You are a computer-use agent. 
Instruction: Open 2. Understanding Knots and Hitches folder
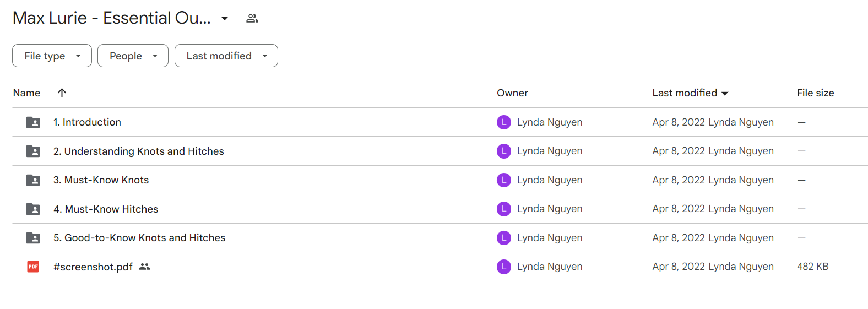point(138,151)
